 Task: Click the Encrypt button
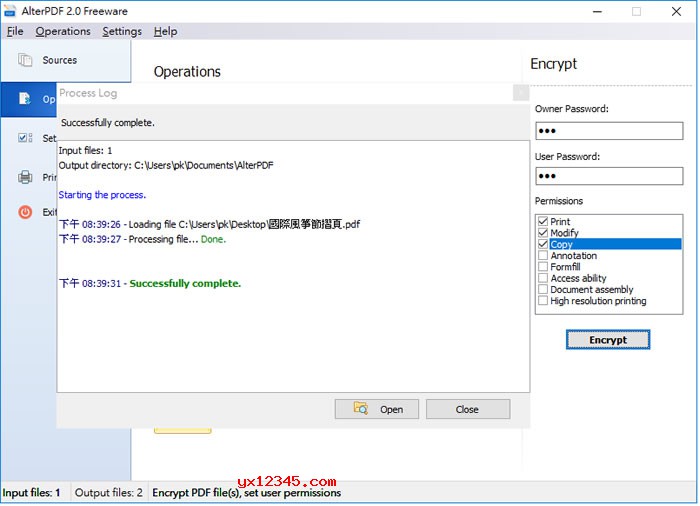(608, 340)
